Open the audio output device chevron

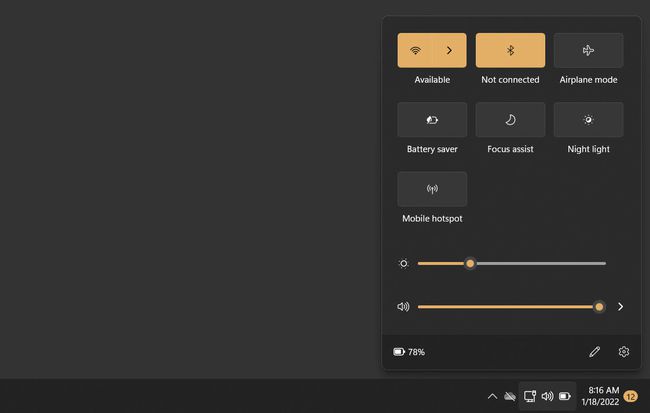(x=620, y=307)
